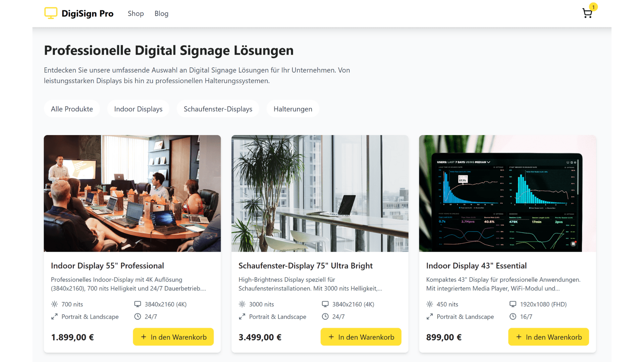The height and width of the screenshot is (362, 644).
Task: Click clock icon on Indoor Display 55" card
Action: click(138, 317)
